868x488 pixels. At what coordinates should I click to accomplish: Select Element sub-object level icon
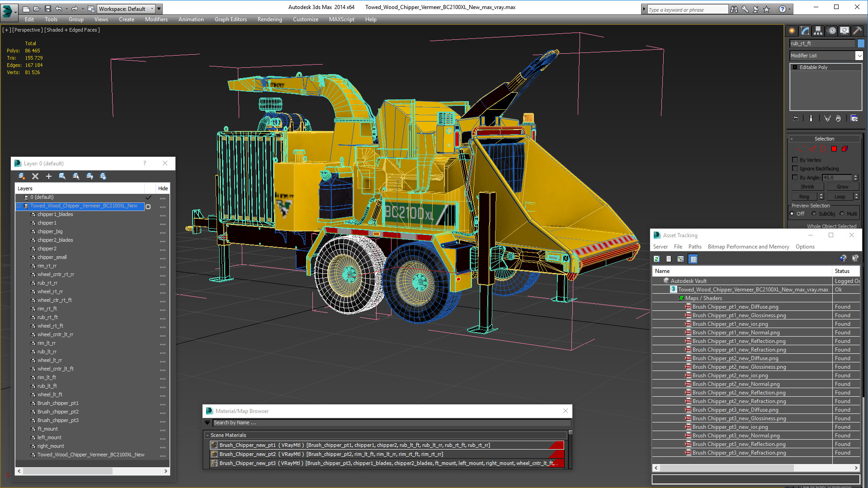[x=844, y=149]
